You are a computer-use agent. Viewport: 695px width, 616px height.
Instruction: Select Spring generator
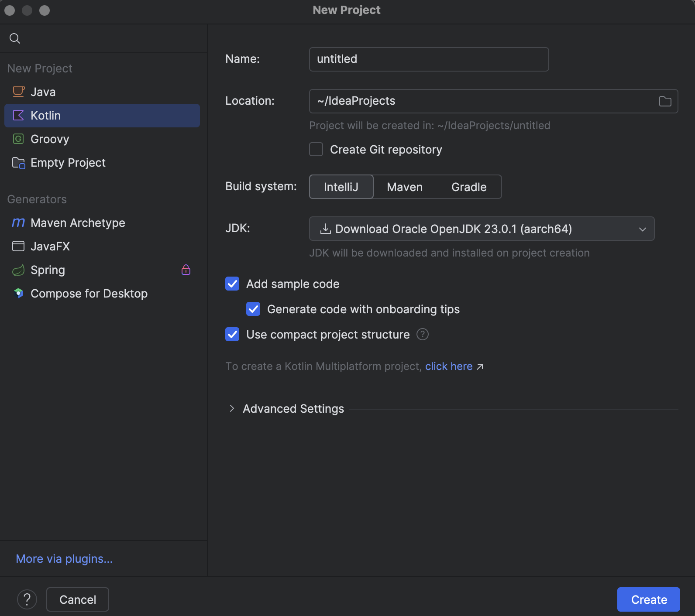102,270
